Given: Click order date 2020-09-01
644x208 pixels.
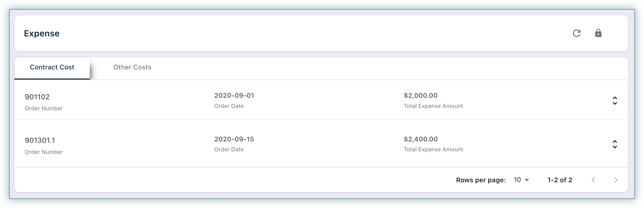Looking at the screenshot, I should 234,95.
